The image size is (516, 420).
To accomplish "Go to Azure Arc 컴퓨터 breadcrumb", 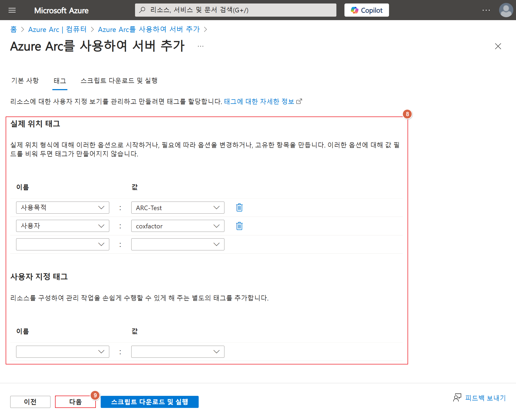I will [x=57, y=29].
